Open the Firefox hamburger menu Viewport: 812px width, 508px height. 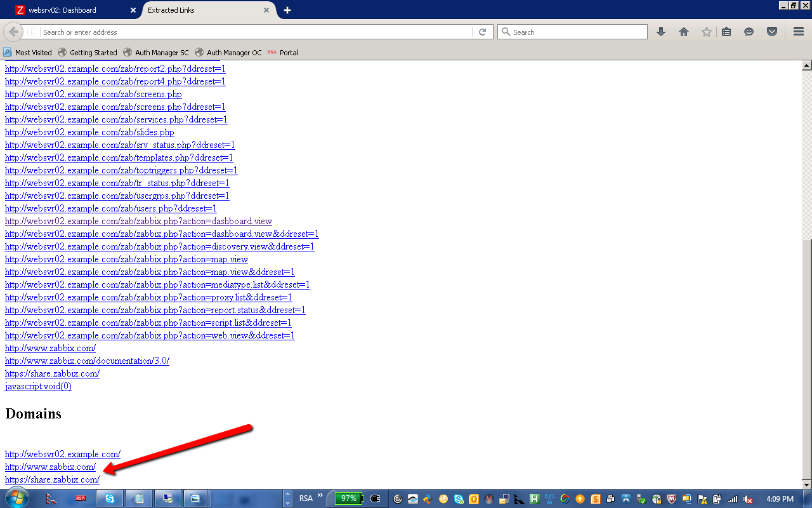[799, 32]
